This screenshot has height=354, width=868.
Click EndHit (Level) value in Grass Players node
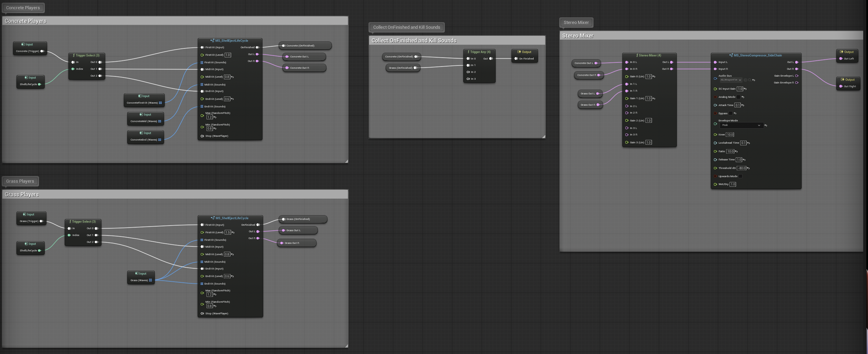[227, 276]
